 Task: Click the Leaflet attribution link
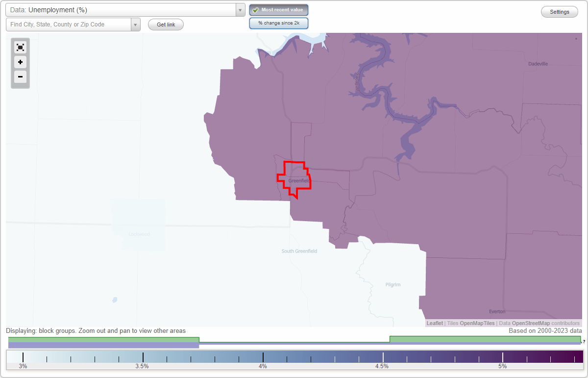click(x=434, y=323)
